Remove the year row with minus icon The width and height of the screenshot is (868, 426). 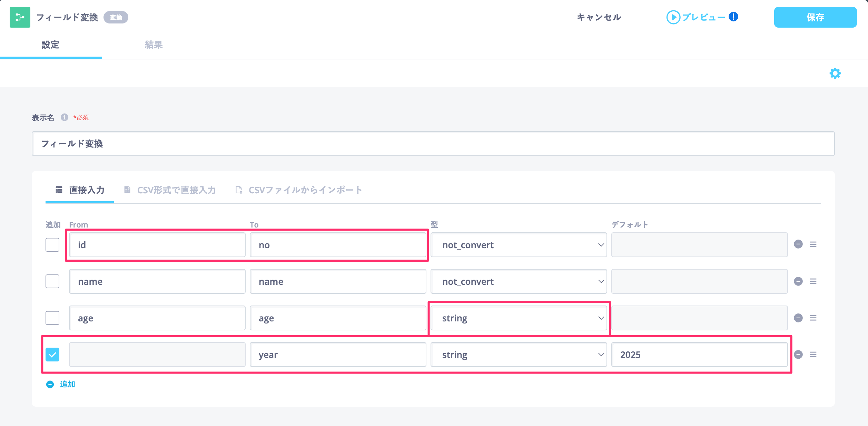click(798, 355)
